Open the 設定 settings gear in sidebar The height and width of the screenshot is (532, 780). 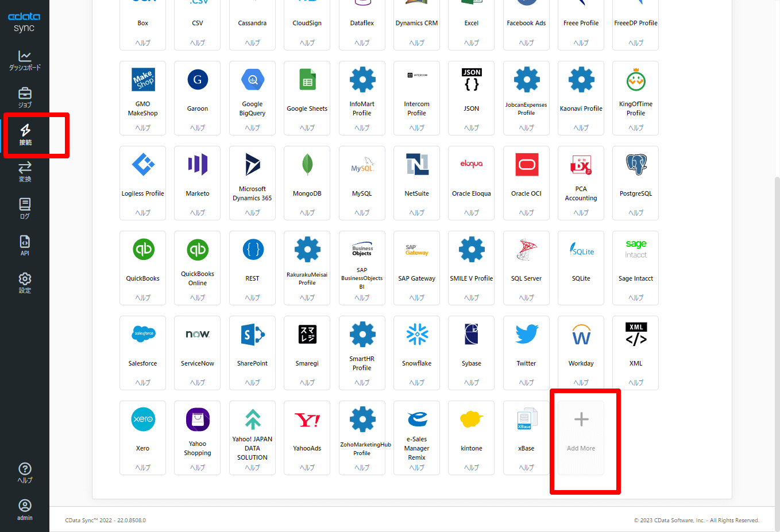(25, 283)
